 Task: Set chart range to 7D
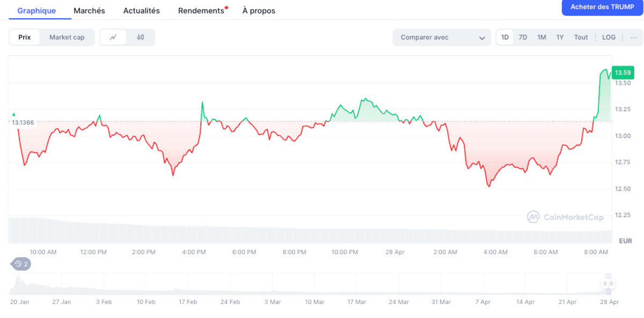(523, 38)
